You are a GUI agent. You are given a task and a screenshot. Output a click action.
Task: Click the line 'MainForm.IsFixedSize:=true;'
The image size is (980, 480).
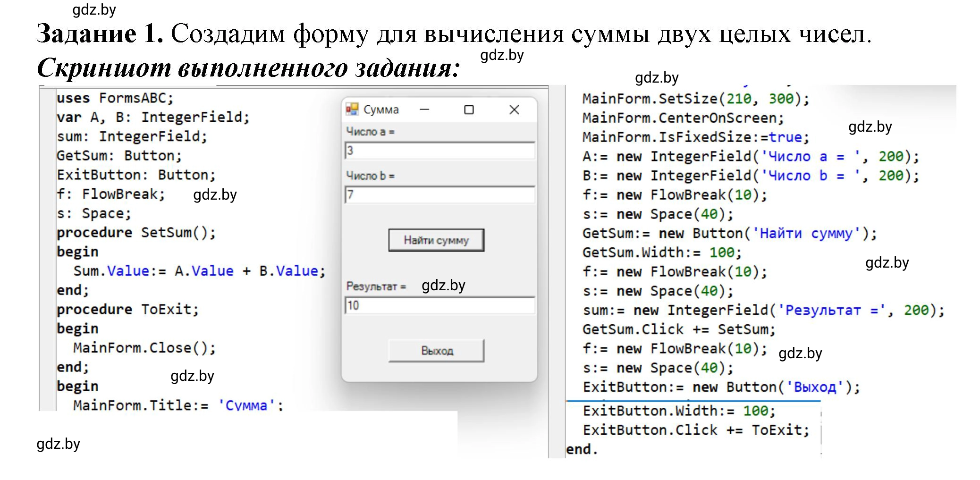click(696, 137)
